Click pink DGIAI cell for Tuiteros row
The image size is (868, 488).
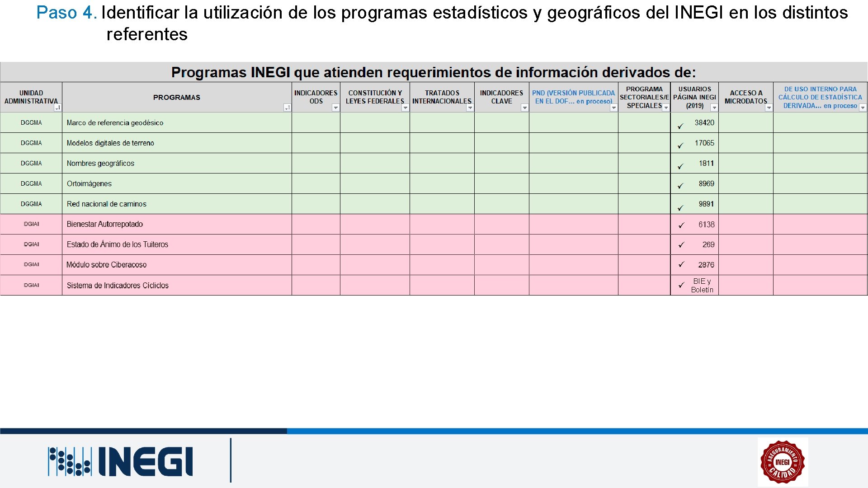[x=31, y=244]
